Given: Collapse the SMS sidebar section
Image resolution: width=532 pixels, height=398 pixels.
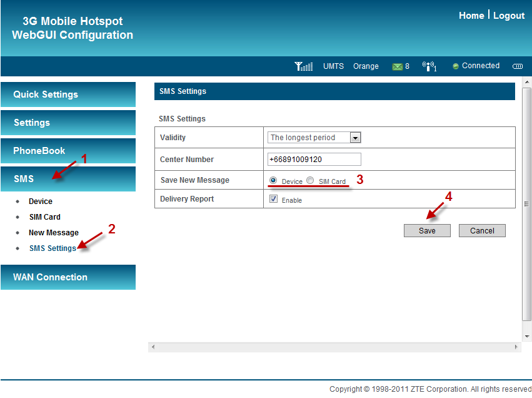Looking at the screenshot, I should click(x=68, y=179).
